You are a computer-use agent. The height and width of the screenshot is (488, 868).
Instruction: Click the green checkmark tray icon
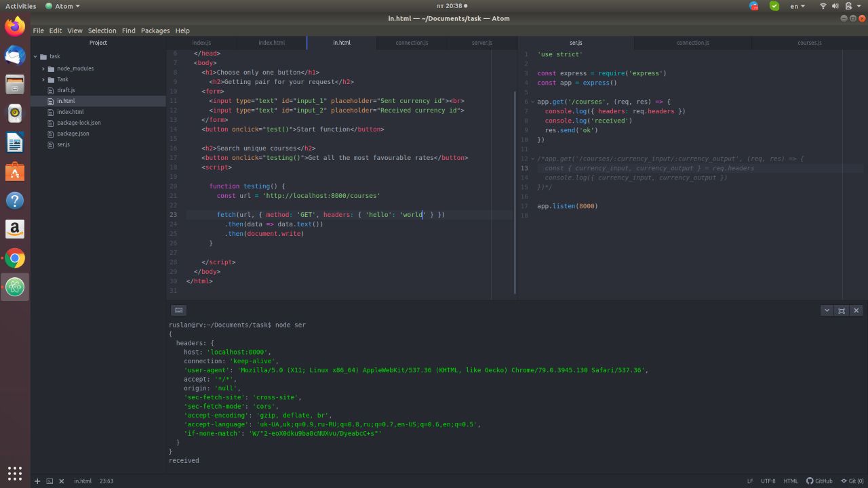pyautogui.click(x=774, y=6)
